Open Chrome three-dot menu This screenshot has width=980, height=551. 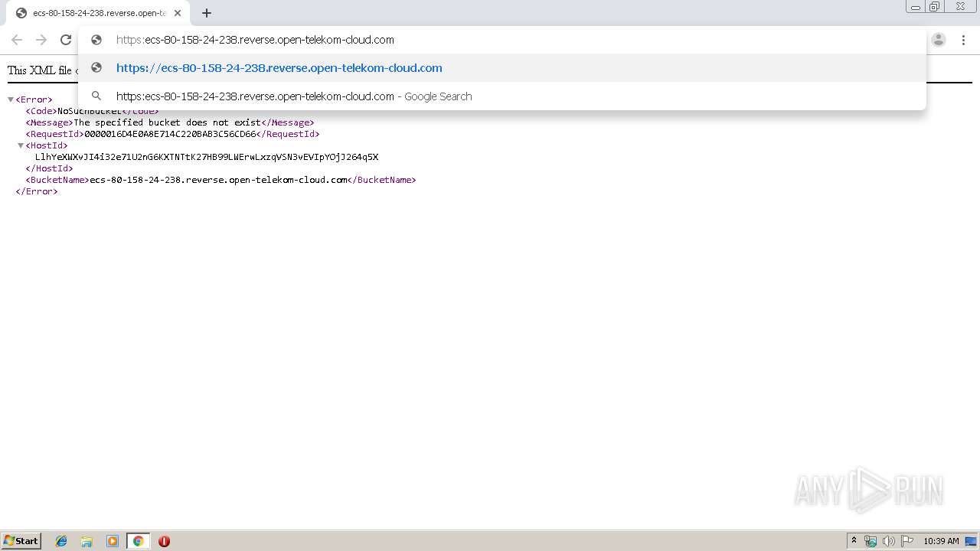tap(963, 40)
